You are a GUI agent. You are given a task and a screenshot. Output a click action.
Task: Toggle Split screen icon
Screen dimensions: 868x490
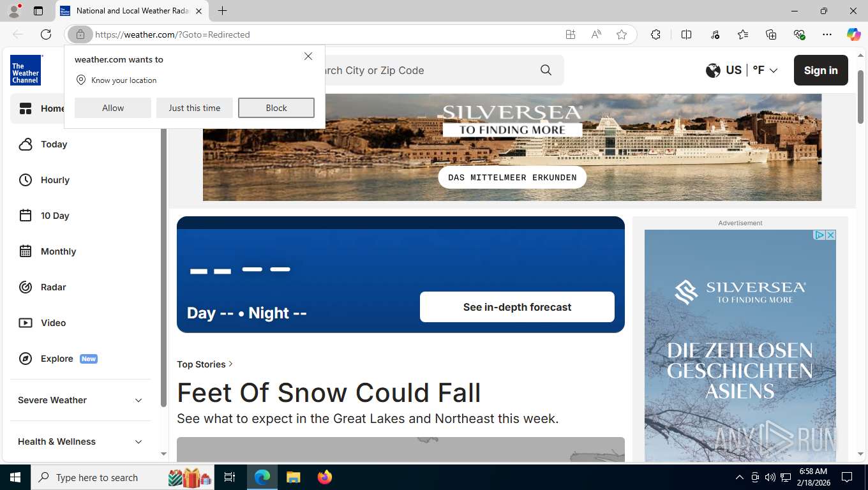[686, 34]
